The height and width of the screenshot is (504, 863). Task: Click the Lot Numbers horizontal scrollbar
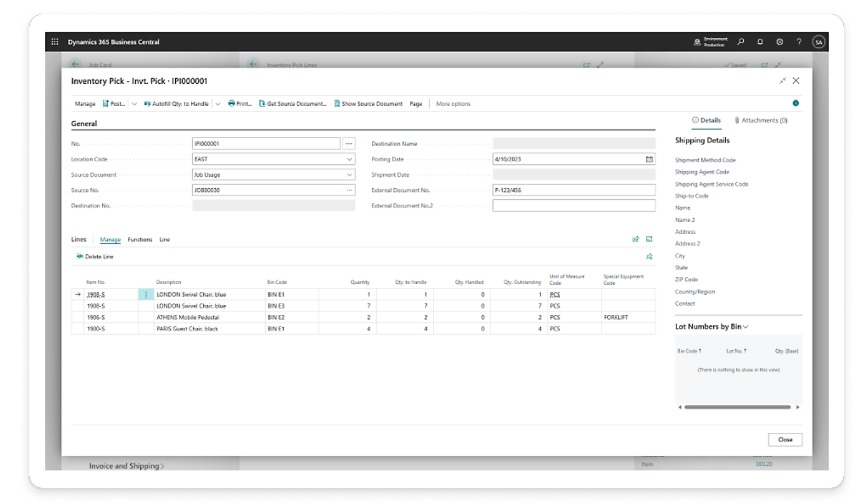737,407
